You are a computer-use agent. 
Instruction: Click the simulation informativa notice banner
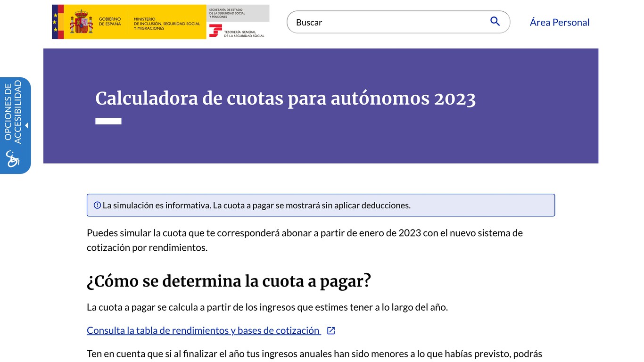tap(321, 205)
